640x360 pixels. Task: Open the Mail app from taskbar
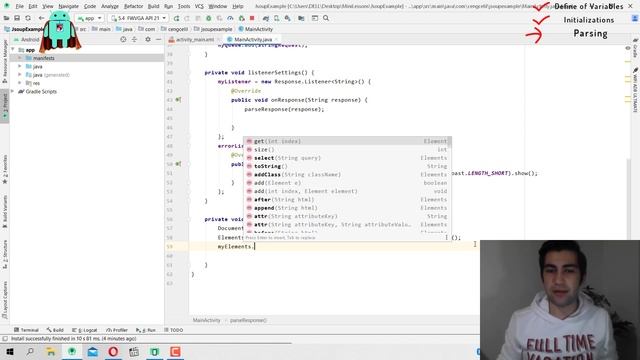[x=93, y=351]
